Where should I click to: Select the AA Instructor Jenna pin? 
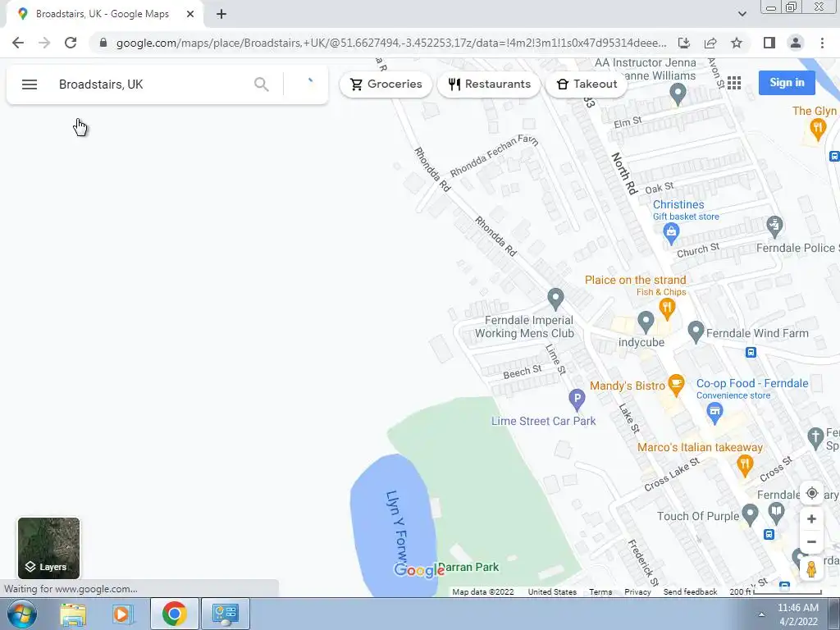pos(678,94)
